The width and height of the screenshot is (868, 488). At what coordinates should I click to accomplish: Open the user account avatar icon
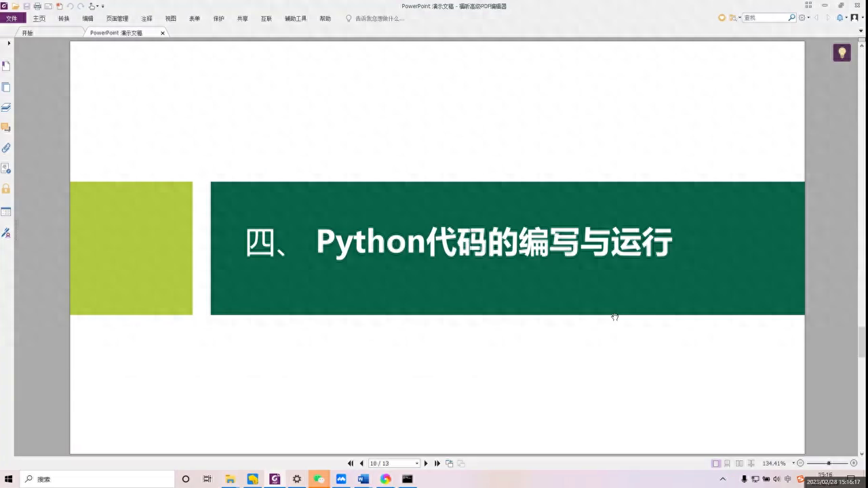(x=854, y=18)
